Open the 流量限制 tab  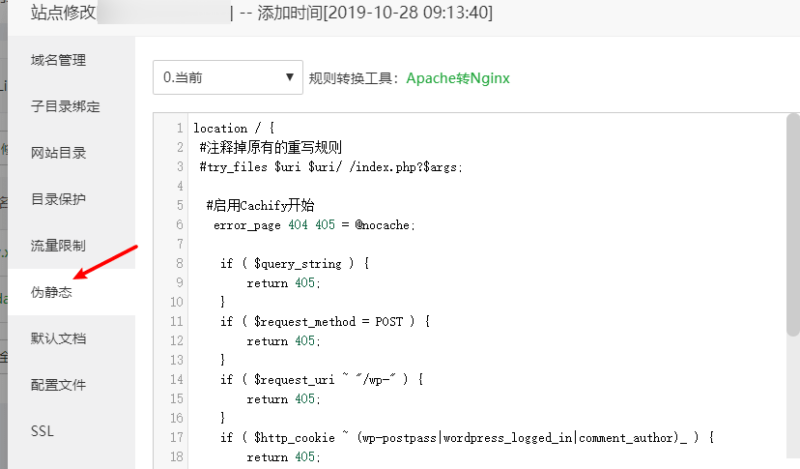58,246
